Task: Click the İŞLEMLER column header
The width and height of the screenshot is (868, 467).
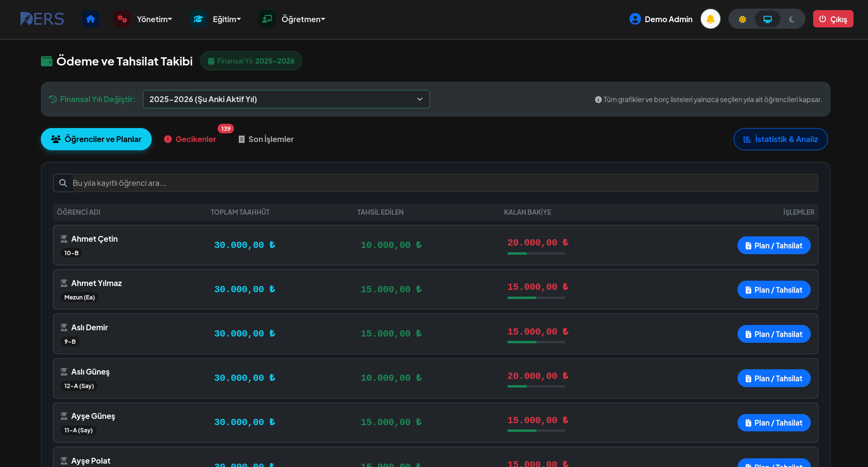Action: tap(799, 212)
